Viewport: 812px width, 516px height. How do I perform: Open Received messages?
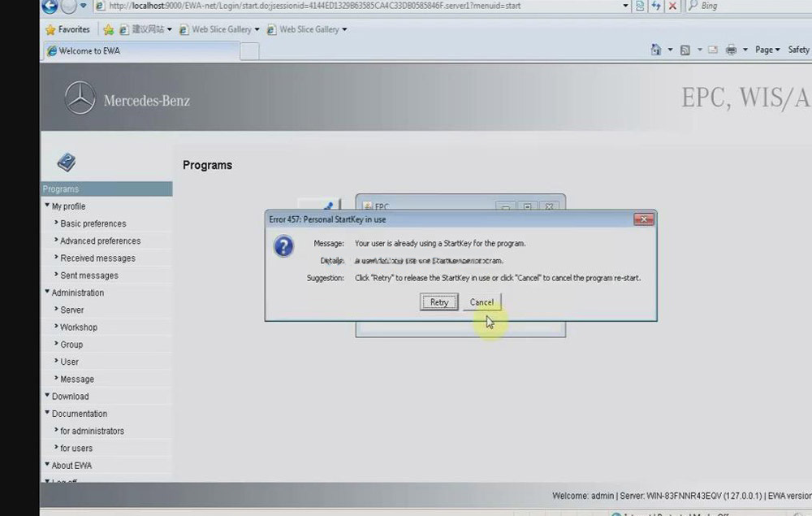[x=97, y=258]
